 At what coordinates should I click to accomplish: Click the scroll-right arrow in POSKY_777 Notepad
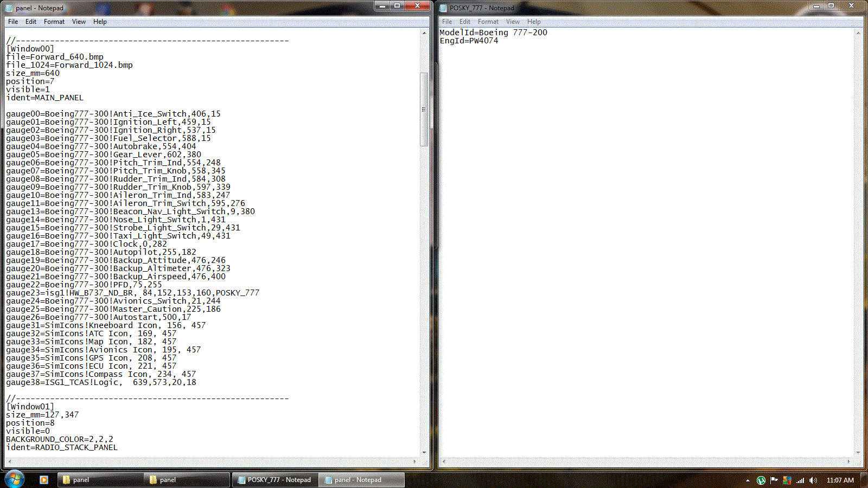click(x=849, y=461)
